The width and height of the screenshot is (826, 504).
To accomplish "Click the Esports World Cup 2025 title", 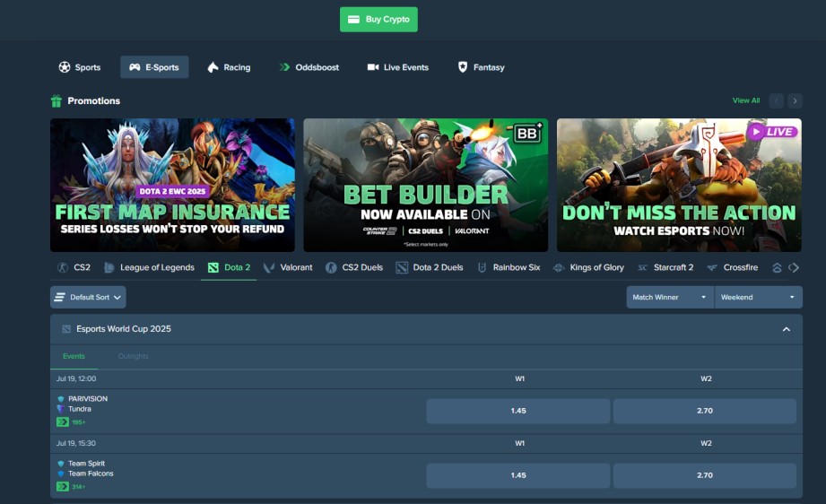I will coord(124,328).
